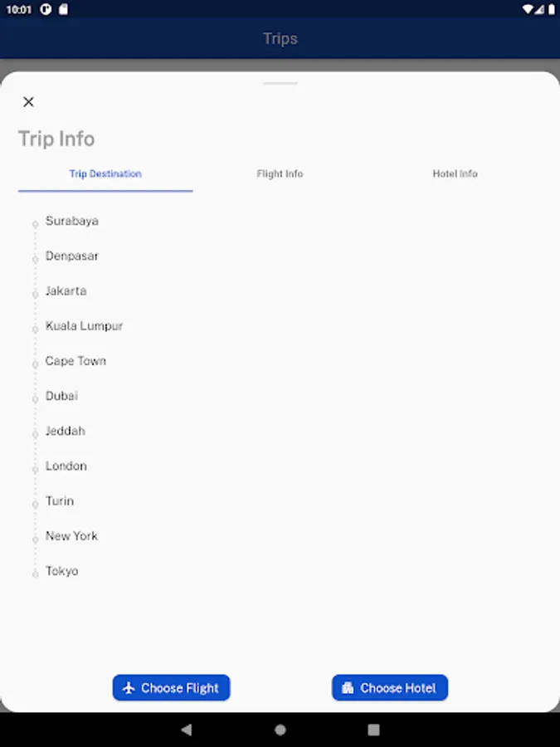Choose the Cape Town destination entry

[75, 361]
